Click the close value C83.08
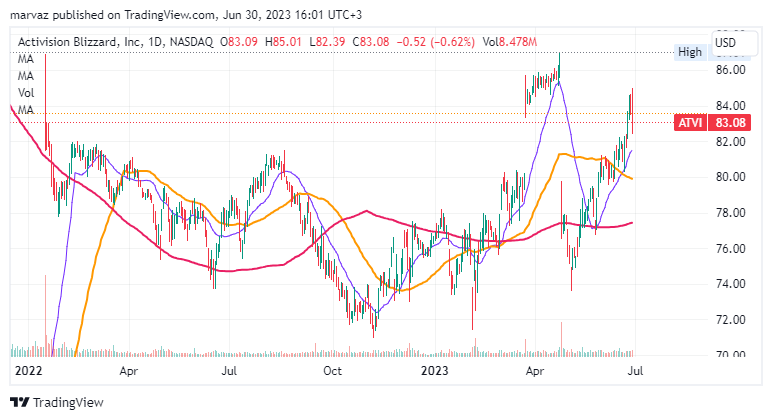Viewport: 772px width, 420px height. coord(371,42)
